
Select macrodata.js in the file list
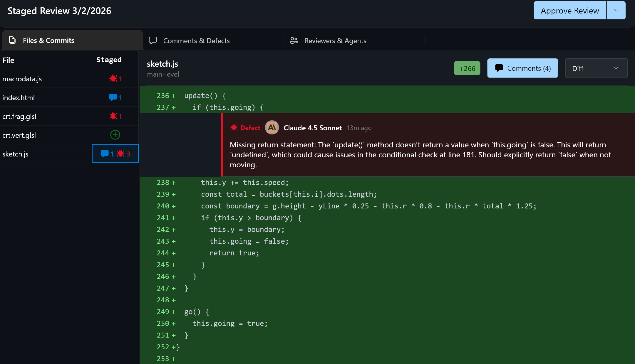[x=22, y=78]
